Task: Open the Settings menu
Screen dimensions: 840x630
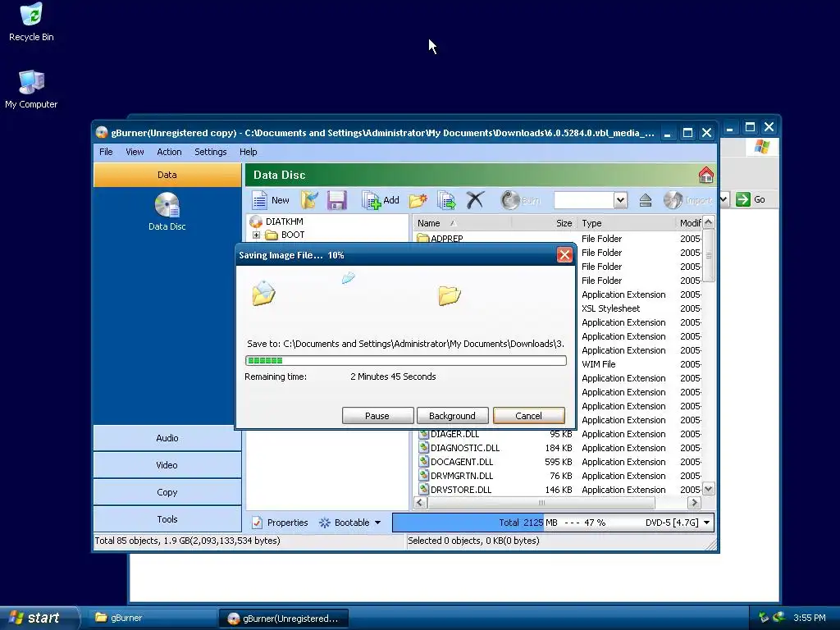Action: [211, 152]
